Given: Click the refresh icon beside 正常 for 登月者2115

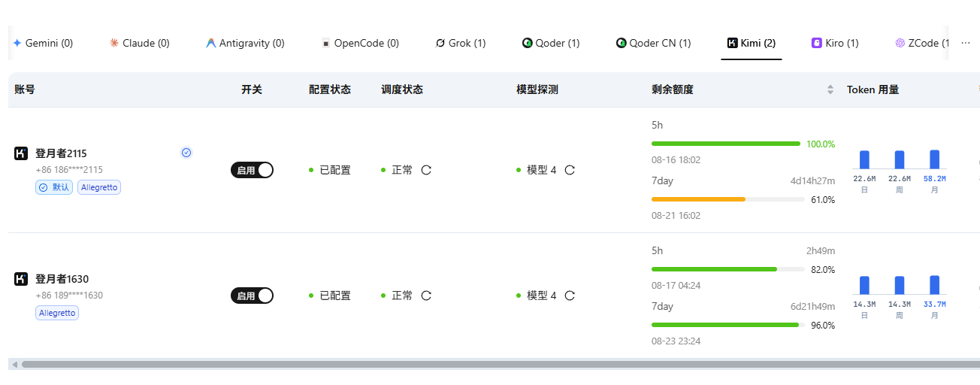Looking at the screenshot, I should [426, 170].
